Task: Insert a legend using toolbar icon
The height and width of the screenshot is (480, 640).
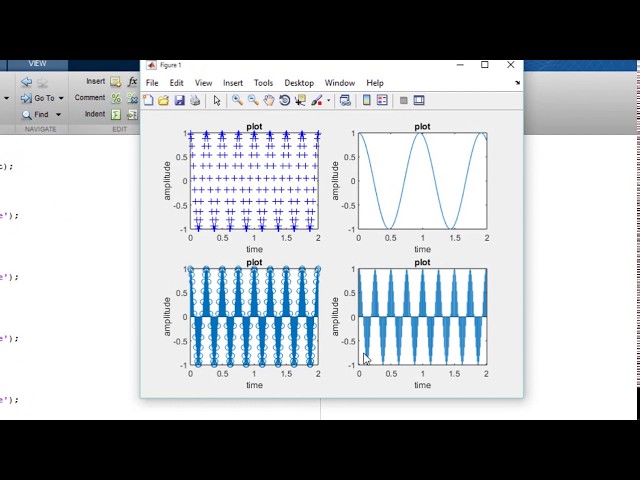Action: tap(382, 100)
